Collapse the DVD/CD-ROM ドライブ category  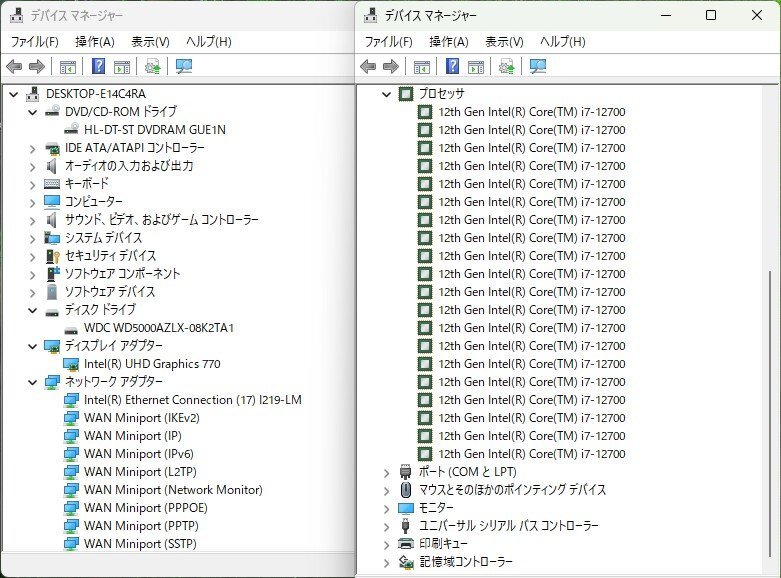[33, 112]
